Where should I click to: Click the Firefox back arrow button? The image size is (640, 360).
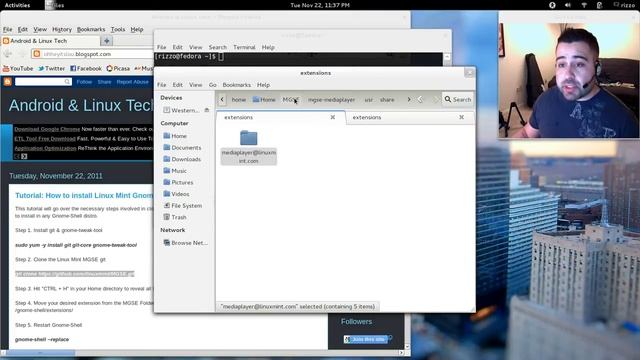coord(8,54)
